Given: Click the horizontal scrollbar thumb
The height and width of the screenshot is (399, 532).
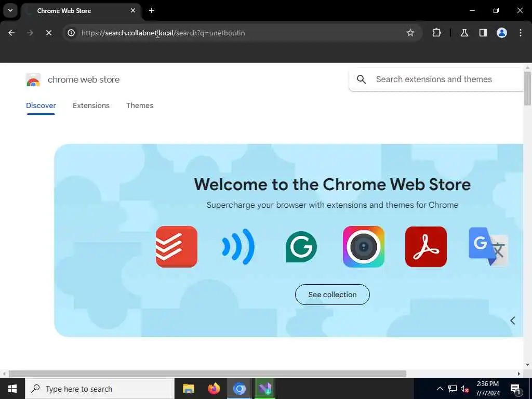Looking at the screenshot, I should [x=207, y=374].
